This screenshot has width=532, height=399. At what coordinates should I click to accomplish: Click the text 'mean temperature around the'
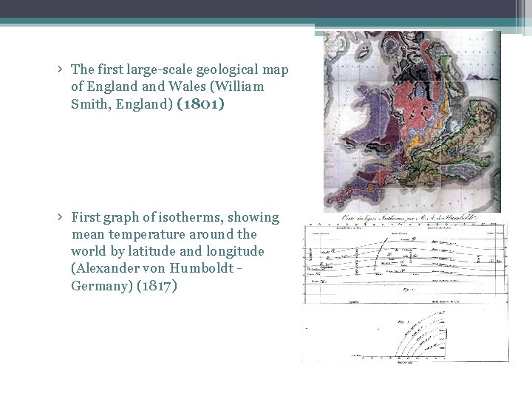pyautogui.click(x=164, y=234)
